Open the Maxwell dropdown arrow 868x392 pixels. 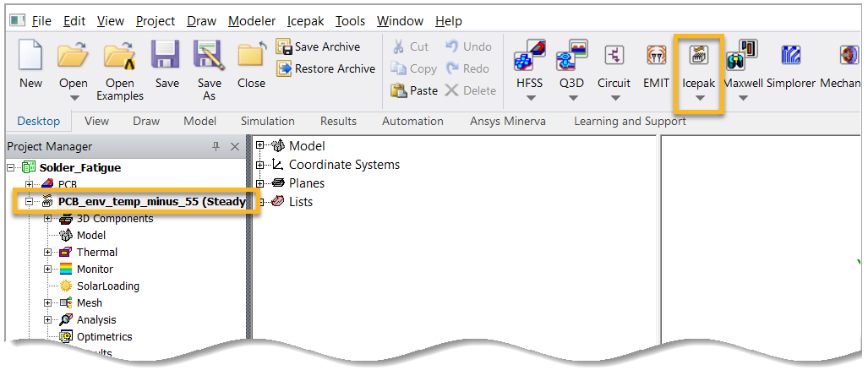[744, 99]
